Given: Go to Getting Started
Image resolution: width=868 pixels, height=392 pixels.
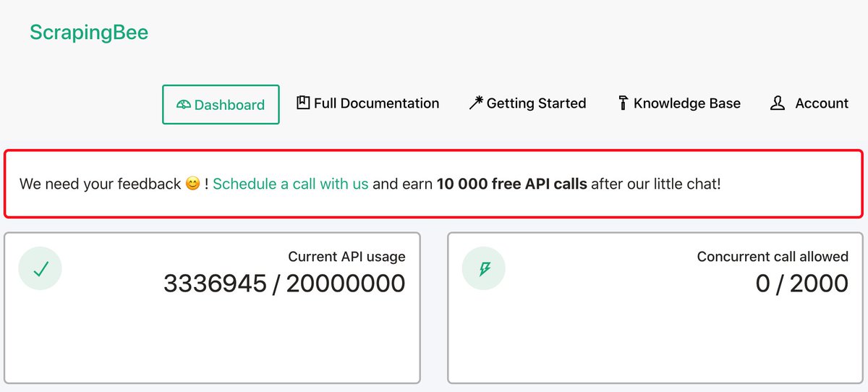Looking at the screenshot, I should (527, 103).
